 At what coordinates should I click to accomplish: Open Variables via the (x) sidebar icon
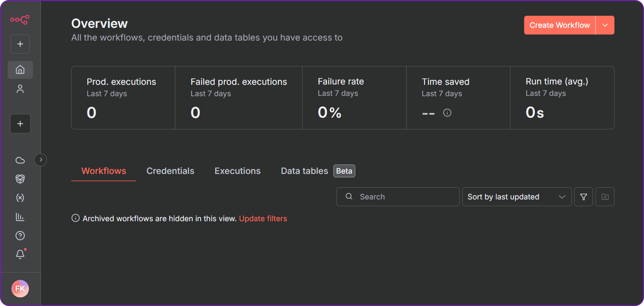click(x=20, y=198)
